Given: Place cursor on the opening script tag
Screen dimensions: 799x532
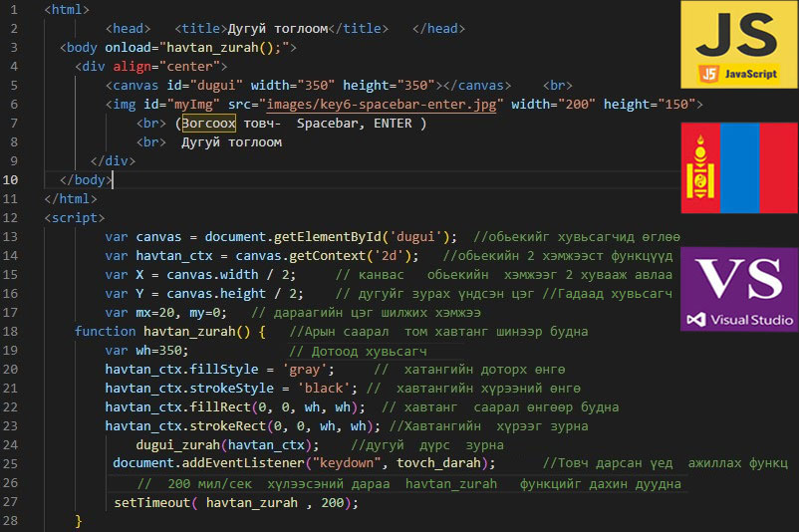Looking at the screenshot, I should click(x=75, y=218).
